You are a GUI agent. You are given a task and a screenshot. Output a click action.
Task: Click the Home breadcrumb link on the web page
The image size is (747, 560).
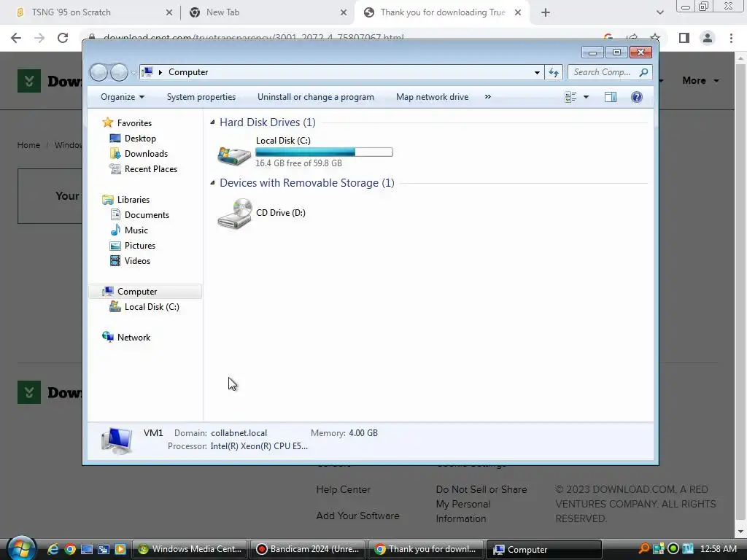28,145
